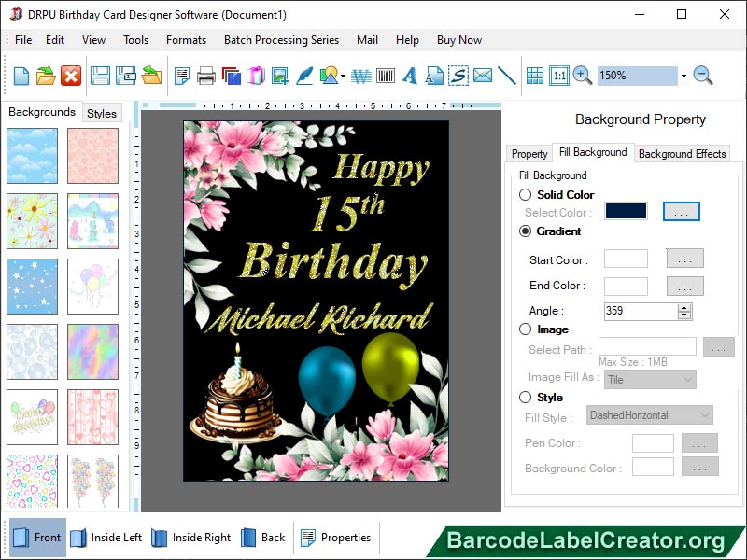
Task: Open the Tools menu
Action: tap(135, 40)
